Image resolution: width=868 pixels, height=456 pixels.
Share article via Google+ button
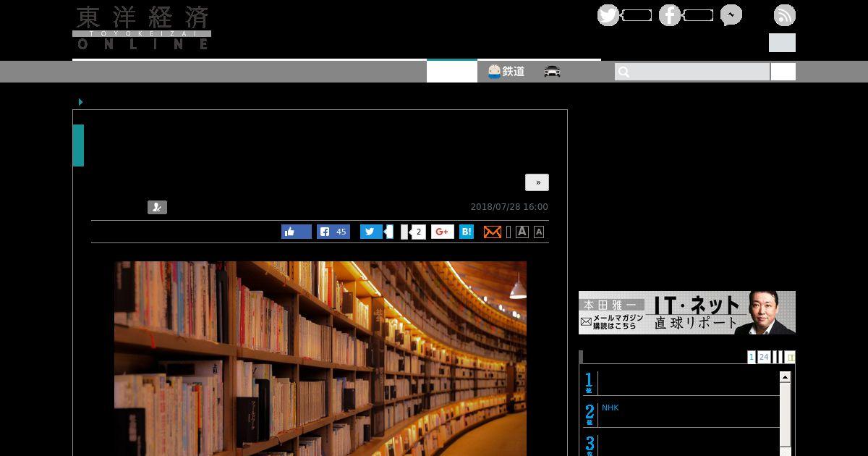(443, 232)
